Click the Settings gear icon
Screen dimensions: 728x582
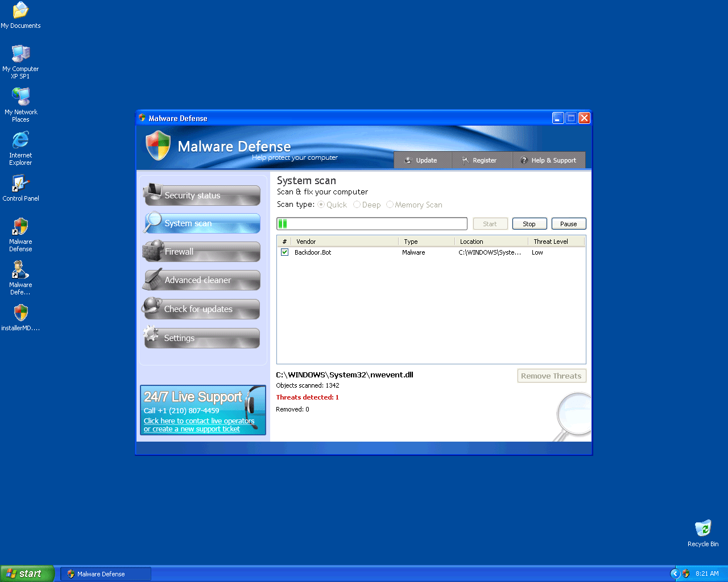tap(151, 335)
